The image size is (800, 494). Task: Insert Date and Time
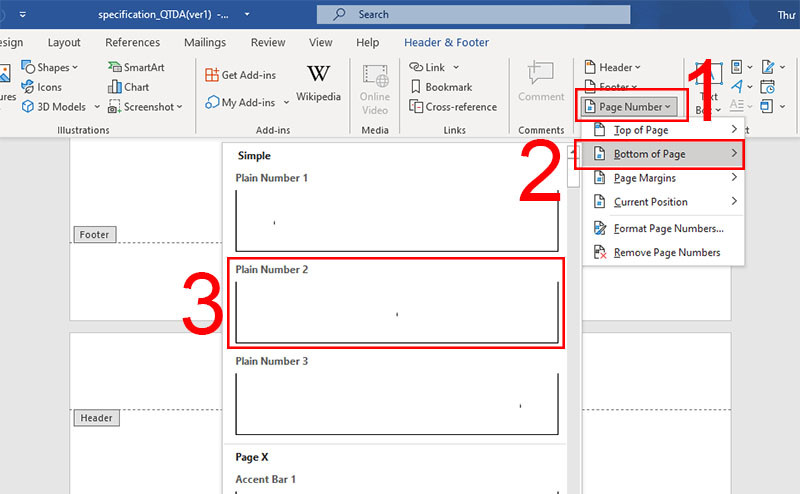(767, 87)
